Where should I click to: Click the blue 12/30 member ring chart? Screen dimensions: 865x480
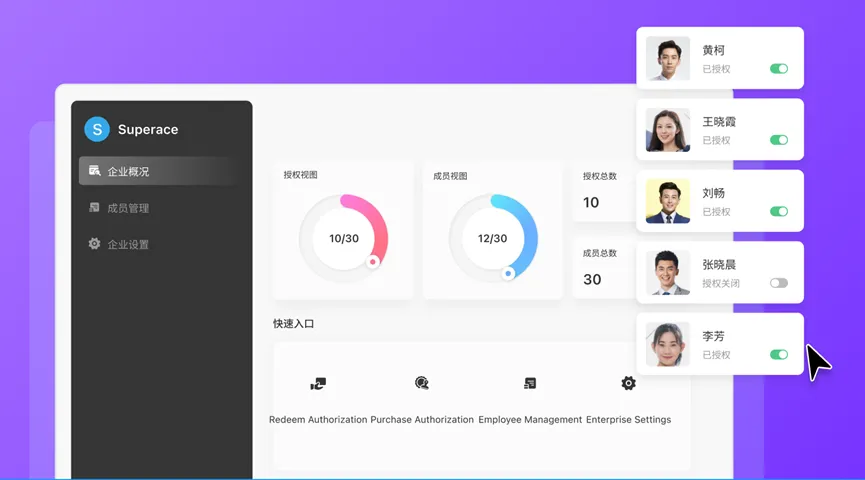493,238
